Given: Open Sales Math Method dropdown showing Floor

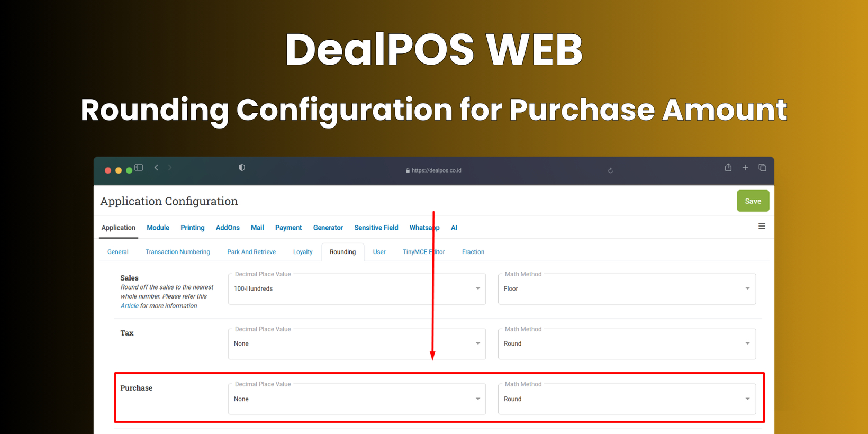Looking at the screenshot, I should point(627,289).
